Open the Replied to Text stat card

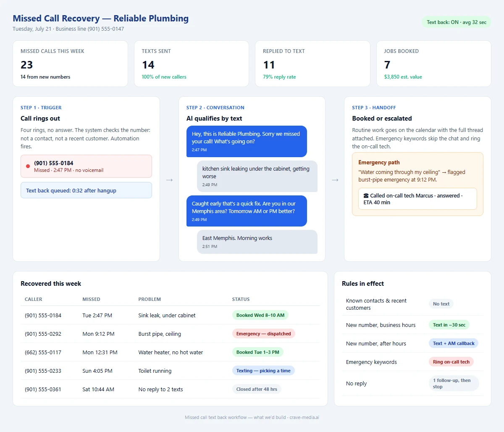(x=312, y=64)
